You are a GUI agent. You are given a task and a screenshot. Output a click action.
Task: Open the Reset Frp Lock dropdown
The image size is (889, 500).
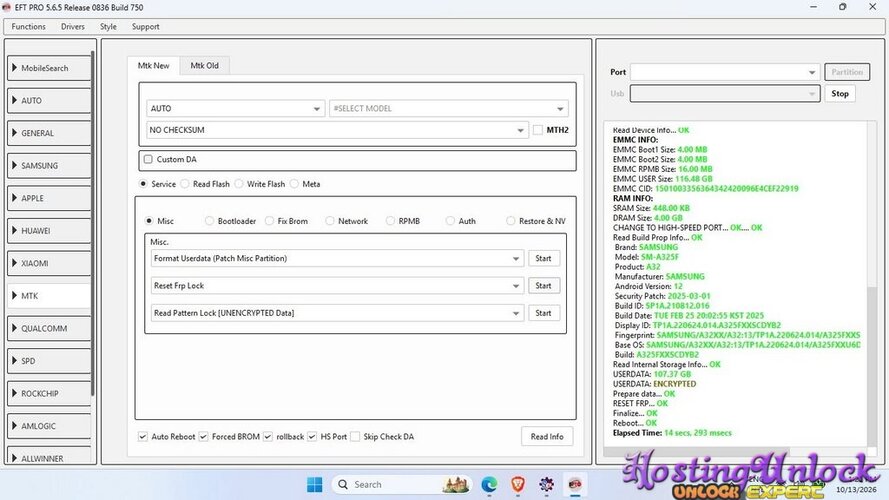point(337,286)
